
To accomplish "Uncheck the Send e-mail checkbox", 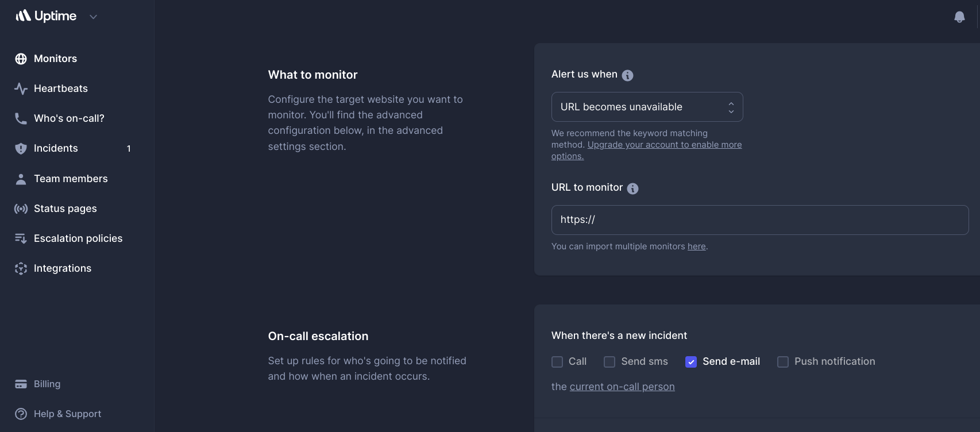I will (x=691, y=362).
